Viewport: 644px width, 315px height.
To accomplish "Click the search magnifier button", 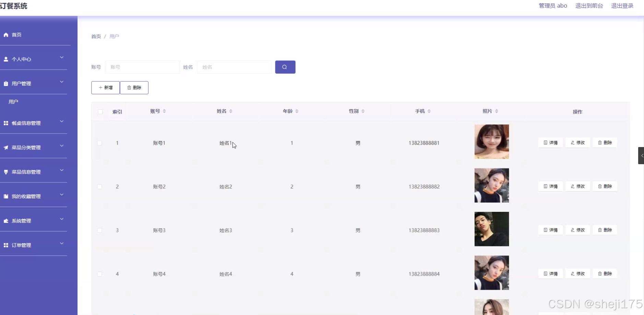I will click(x=285, y=67).
